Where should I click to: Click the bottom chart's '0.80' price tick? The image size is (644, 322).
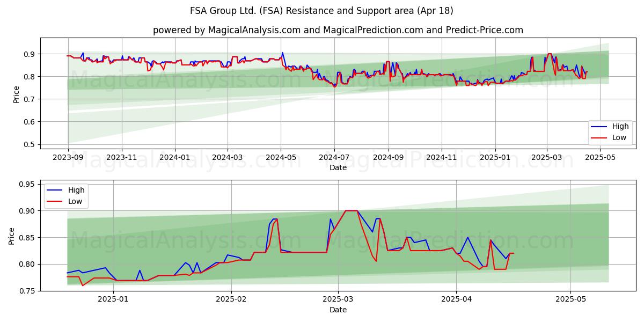pyautogui.click(x=27, y=264)
